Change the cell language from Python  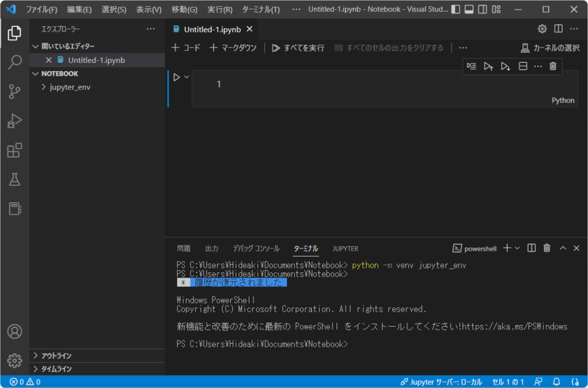562,100
